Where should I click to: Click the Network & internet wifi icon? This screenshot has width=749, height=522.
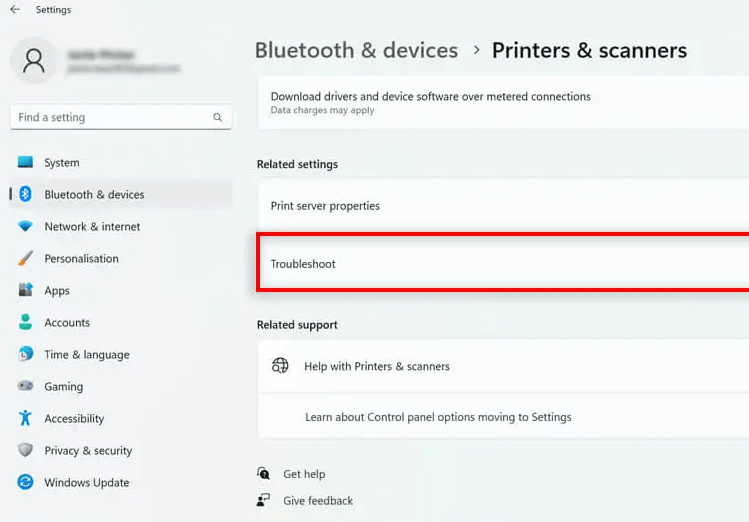(x=25, y=227)
